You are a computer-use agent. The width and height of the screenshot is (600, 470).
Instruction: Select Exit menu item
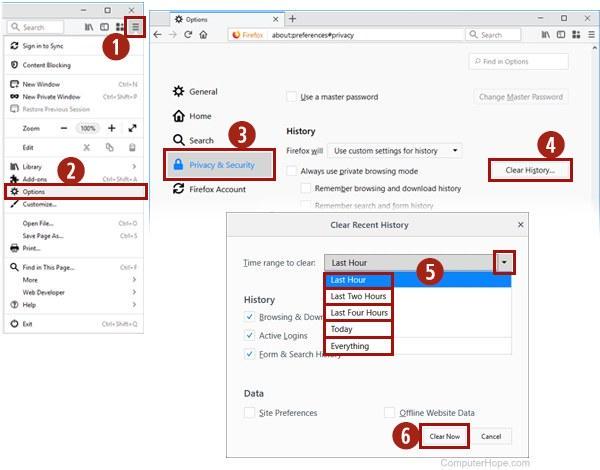[x=73, y=324]
